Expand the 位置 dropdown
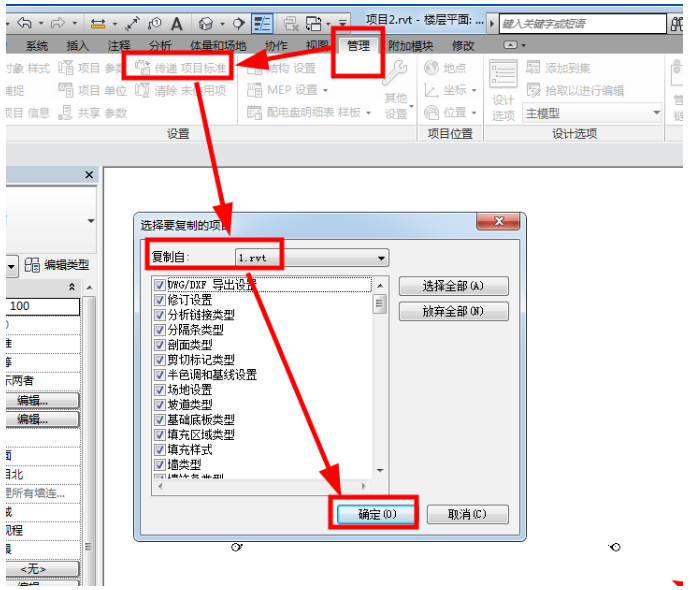 click(x=474, y=113)
